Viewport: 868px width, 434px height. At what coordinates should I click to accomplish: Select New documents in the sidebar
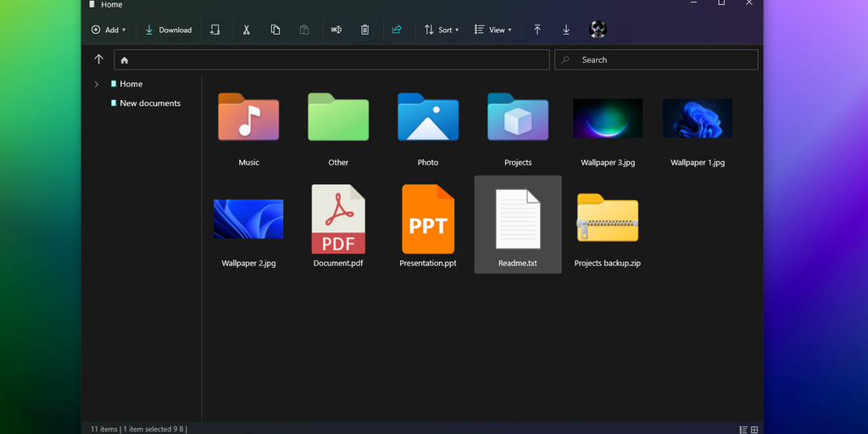(149, 103)
